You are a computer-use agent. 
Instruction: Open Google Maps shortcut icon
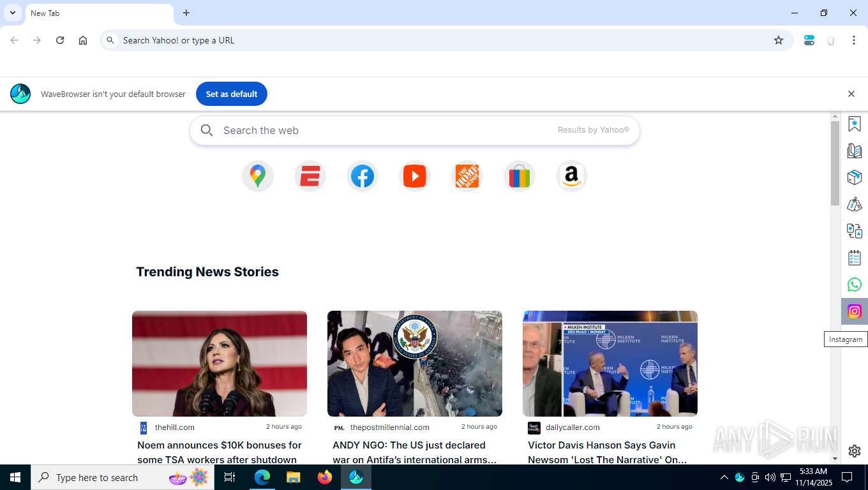coord(258,176)
